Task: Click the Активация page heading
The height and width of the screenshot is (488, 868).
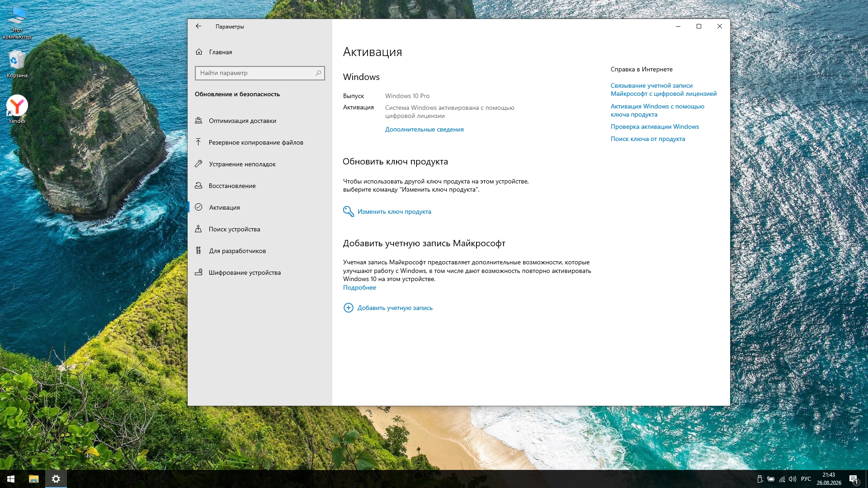Action: coord(373,52)
